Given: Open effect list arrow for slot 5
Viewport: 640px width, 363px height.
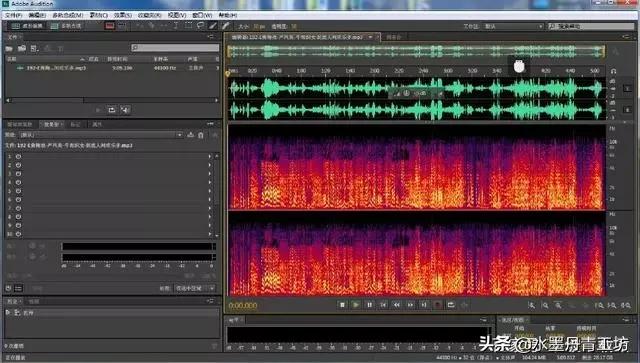Looking at the screenshot, I should click(210, 191).
